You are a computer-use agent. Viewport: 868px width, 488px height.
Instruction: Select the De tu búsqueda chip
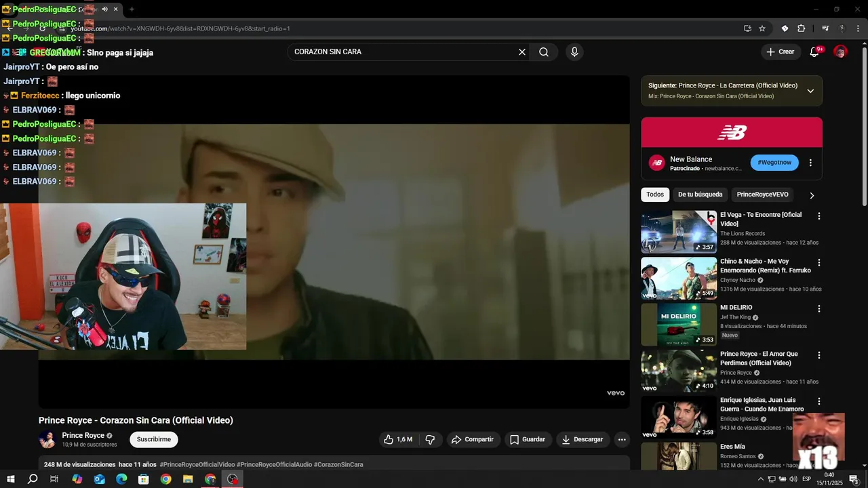coord(701,195)
